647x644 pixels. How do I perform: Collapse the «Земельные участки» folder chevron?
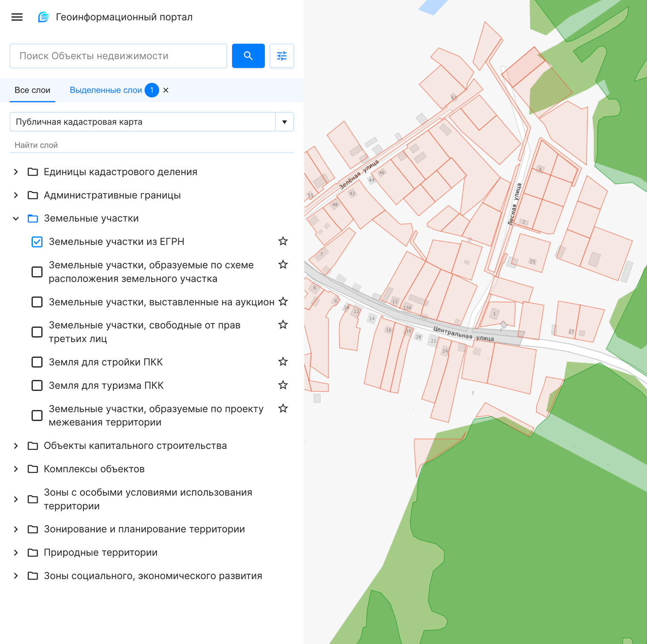pyautogui.click(x=16, y=219)
